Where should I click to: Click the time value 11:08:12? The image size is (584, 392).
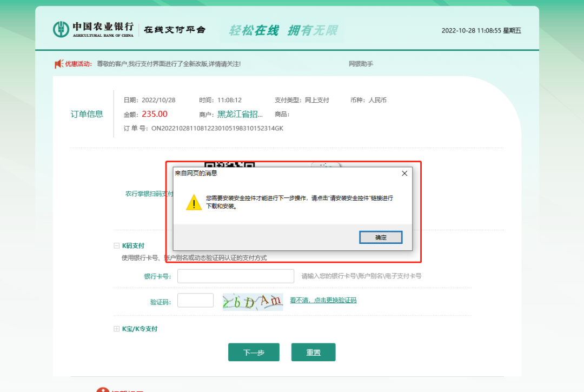[x=229, y=100]
